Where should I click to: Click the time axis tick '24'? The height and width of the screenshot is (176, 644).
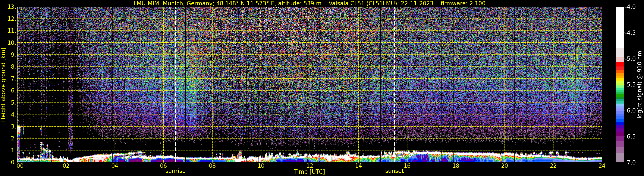tap(602, 166)
